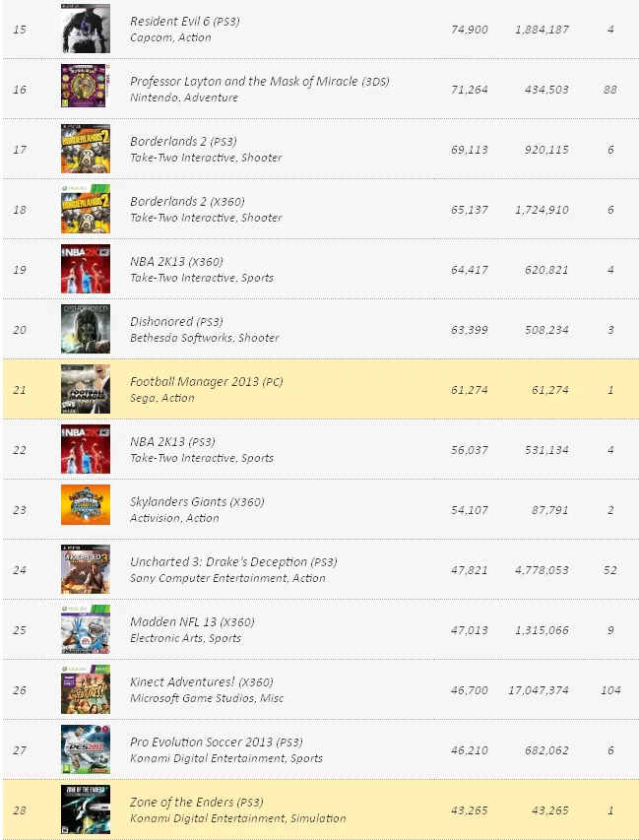Open the Skylanders Giants cover art
The image size is (639, 840).
(x=85, y=509)
